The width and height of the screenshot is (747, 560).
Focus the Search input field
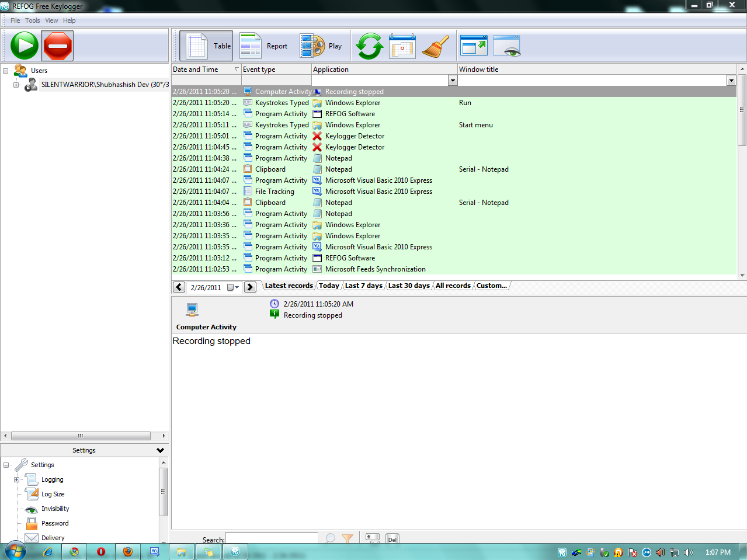tap(272, 538)
